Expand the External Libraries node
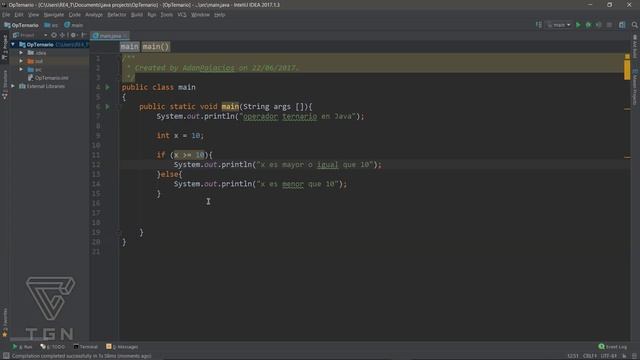Viewport: 640px width, 360px height. (x=13, y=87)
